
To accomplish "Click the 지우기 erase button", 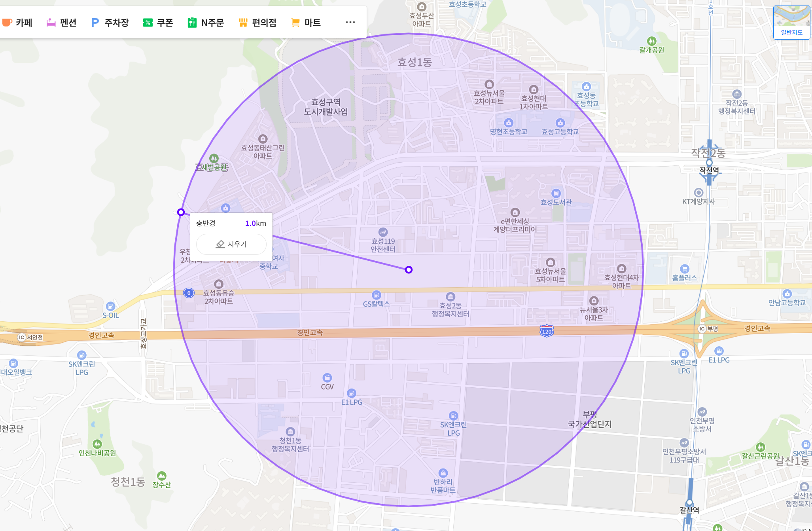I will click(x=231, y=244).
